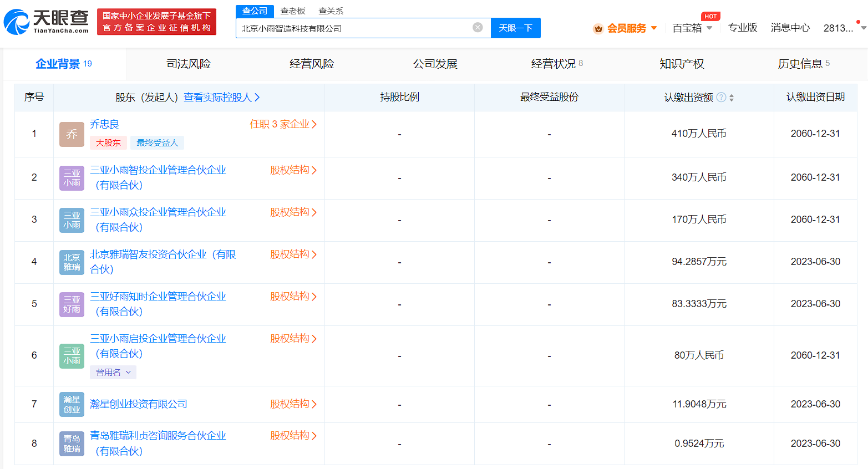Switch to the 经营状况 tab
Image resolution: width=868 pixels, height=469 pixels.
click(557, 64)
